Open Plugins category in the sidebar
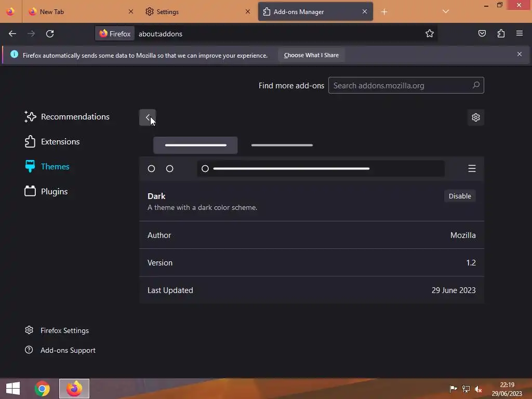This screenshot has width=532, height=399. pos(46,191)
